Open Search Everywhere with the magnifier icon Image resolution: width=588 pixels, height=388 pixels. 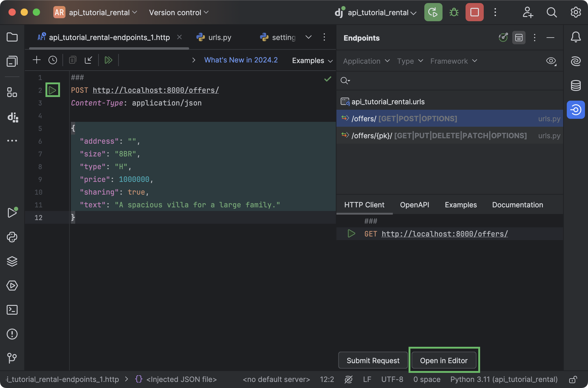pos(552,12)
